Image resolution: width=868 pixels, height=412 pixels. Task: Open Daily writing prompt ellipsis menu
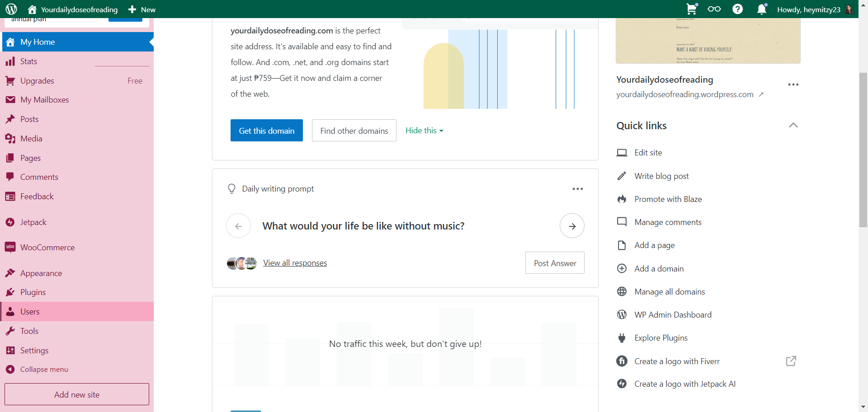[x=577, y=189]
